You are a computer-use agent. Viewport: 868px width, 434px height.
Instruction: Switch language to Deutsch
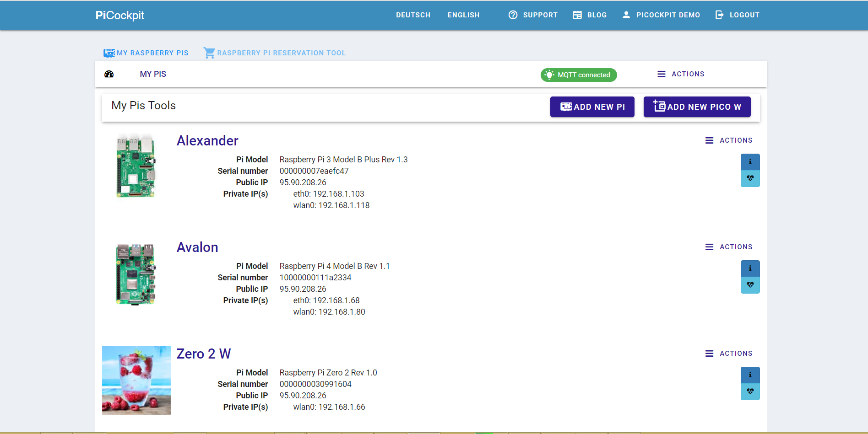click(x=413, y=15)
